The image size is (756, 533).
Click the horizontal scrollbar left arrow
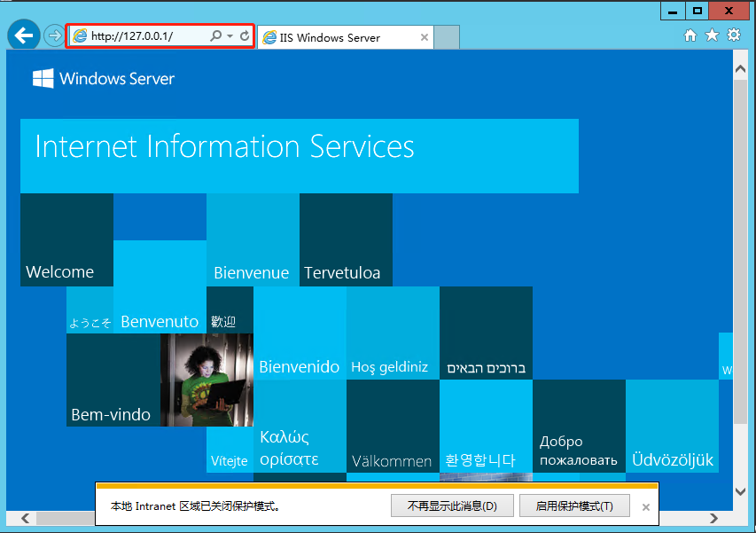25,518
